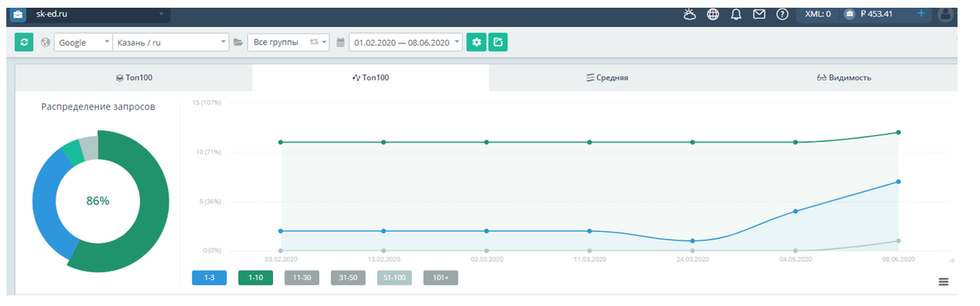Click the 13.02.2020 axis date label
The width and height of the screenshot is (980, 306).
pos(383,259)
